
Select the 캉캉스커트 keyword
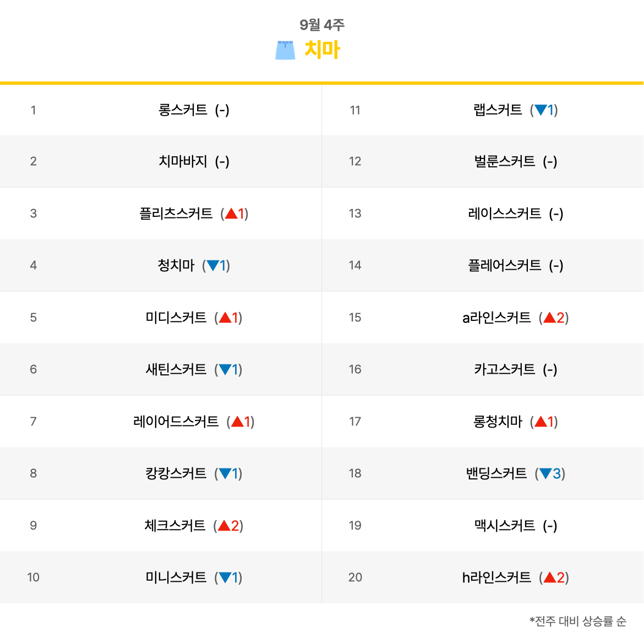pos(176,473)
